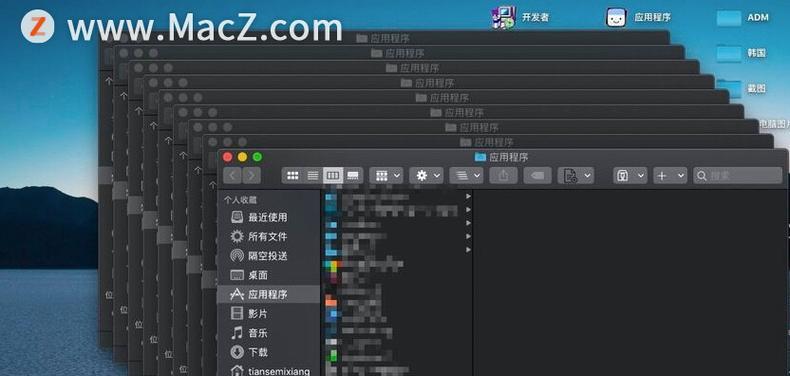Open 影片 in the Finder sidebar

[268, 314]
